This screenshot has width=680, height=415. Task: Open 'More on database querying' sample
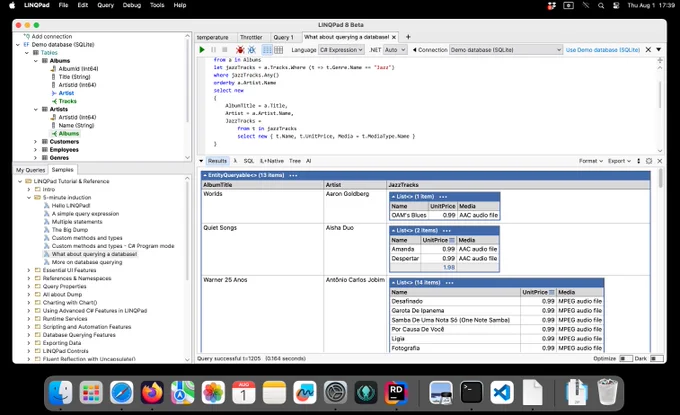[87, 262]
